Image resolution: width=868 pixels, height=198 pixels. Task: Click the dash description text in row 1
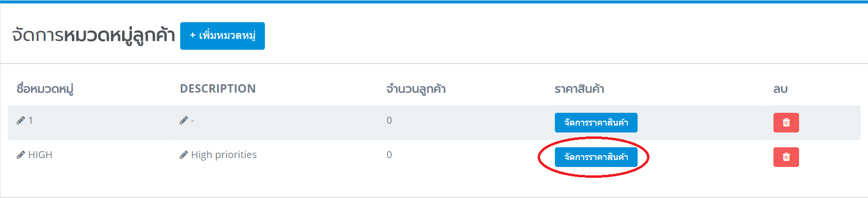(x=193, y=121)
